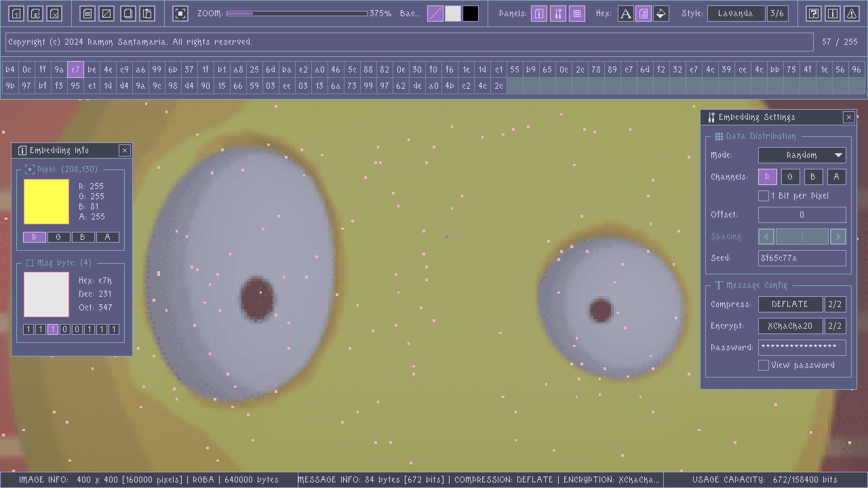Open the help window icon
This screenshot has height=488, width=868.
[x=814, y=14]
